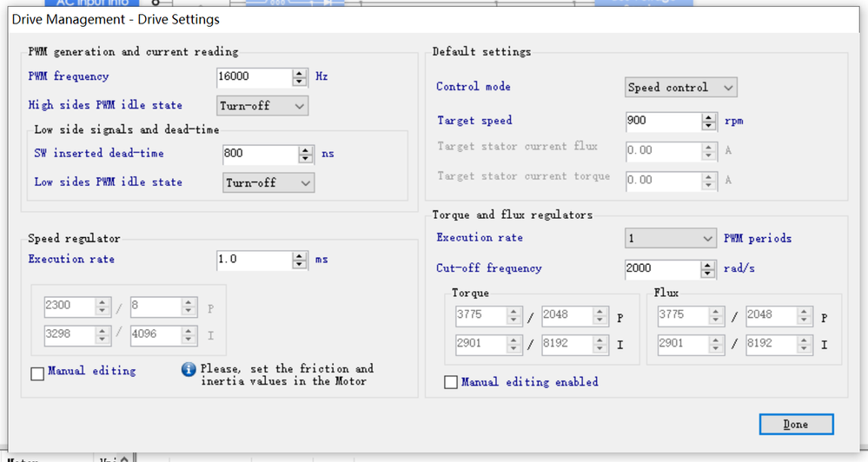Focus the Cut-off frequency text field
868x462 pixels.
tap(662, 269)
